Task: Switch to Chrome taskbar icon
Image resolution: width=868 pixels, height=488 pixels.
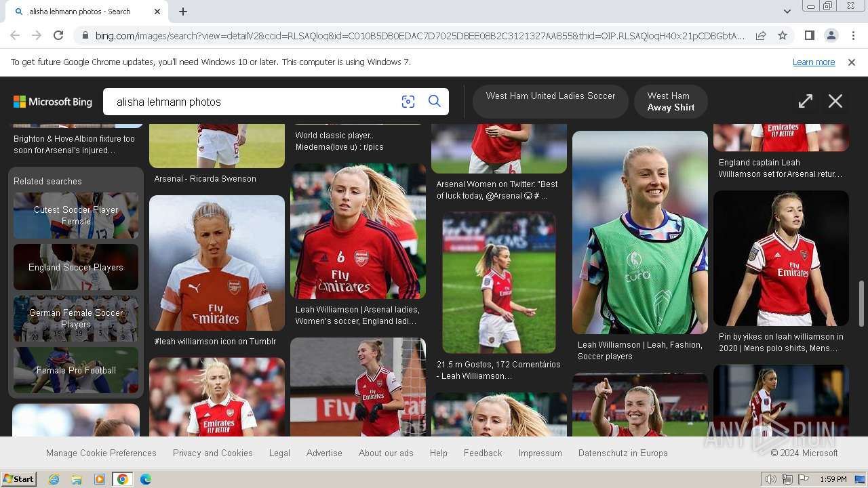Action: 123,479
